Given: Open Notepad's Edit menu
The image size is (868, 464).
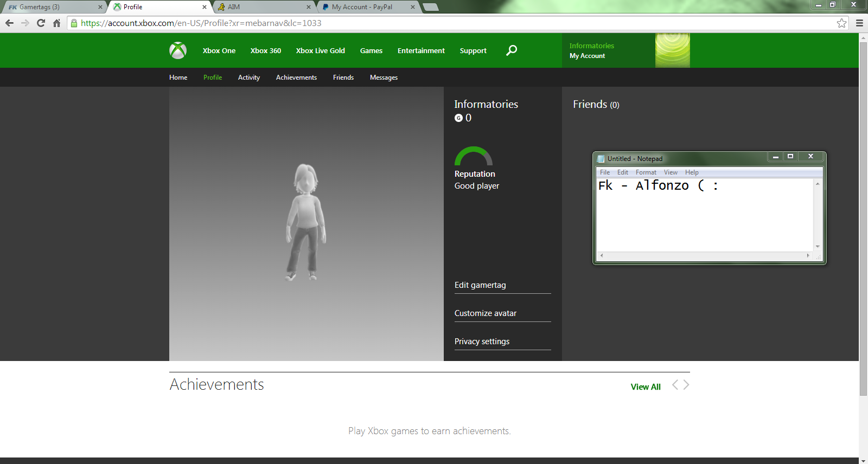Looking at the screenshot, I should (x=623, y=172).
